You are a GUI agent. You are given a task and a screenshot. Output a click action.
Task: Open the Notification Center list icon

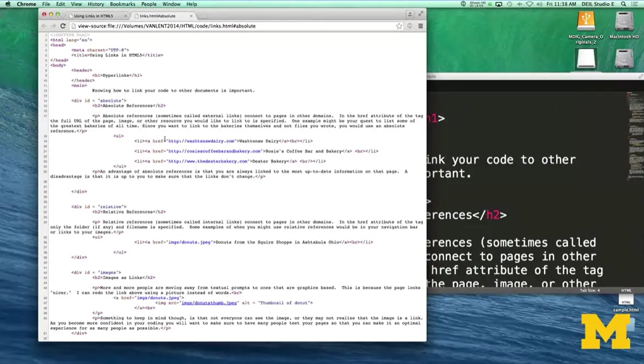pyautogui.click(x=635, y=4)
